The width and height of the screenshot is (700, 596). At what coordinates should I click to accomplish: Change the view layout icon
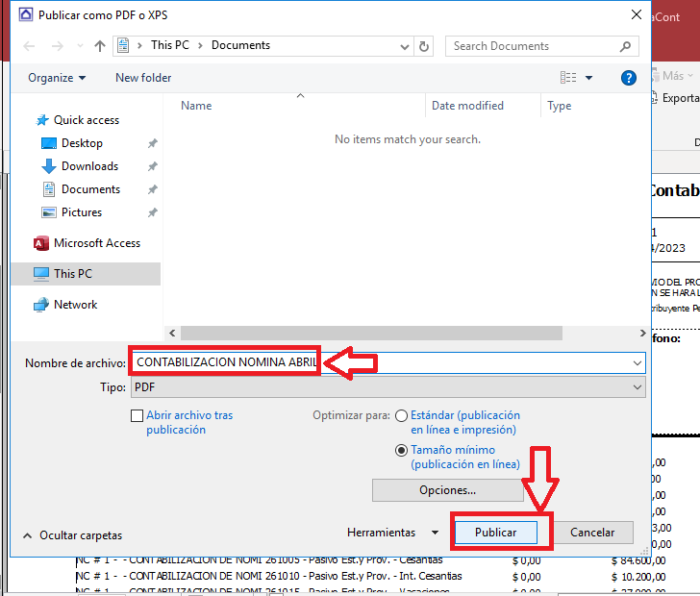[568, 78]
